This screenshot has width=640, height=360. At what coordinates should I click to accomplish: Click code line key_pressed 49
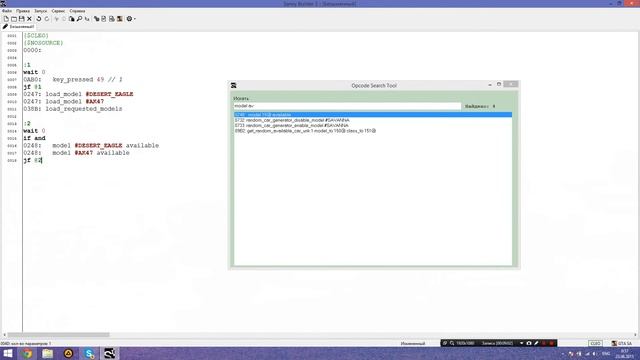pyautogui.click(x=73, y=80)
